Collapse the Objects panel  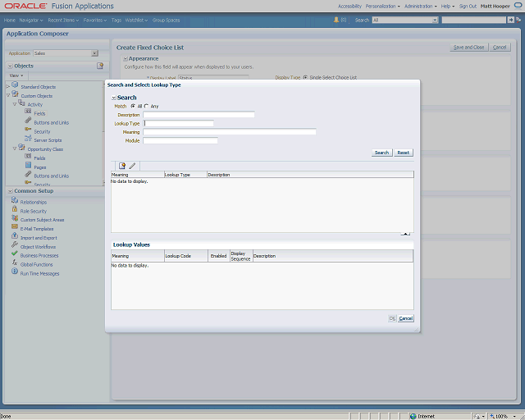(11, 66)
